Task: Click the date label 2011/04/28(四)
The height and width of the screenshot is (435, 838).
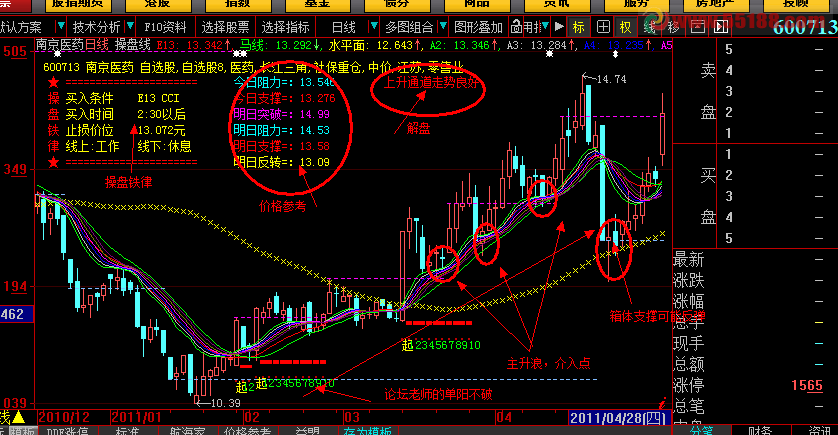Action: pos(619,417)
